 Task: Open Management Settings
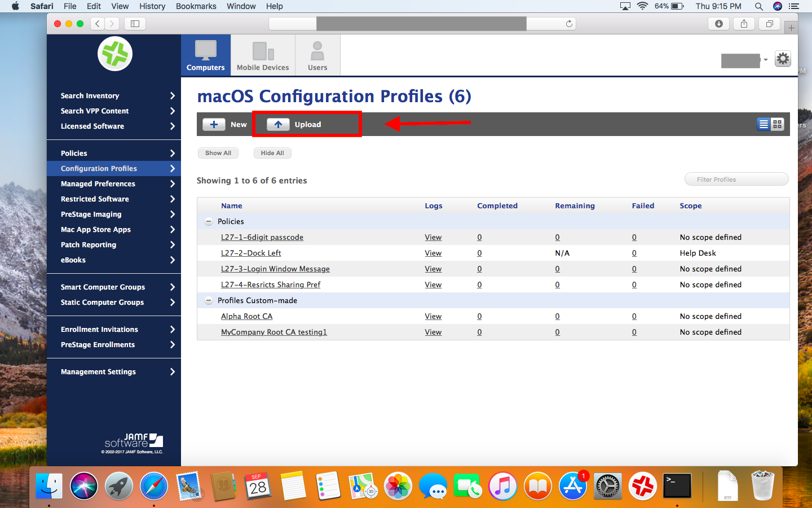coord(114,372)
